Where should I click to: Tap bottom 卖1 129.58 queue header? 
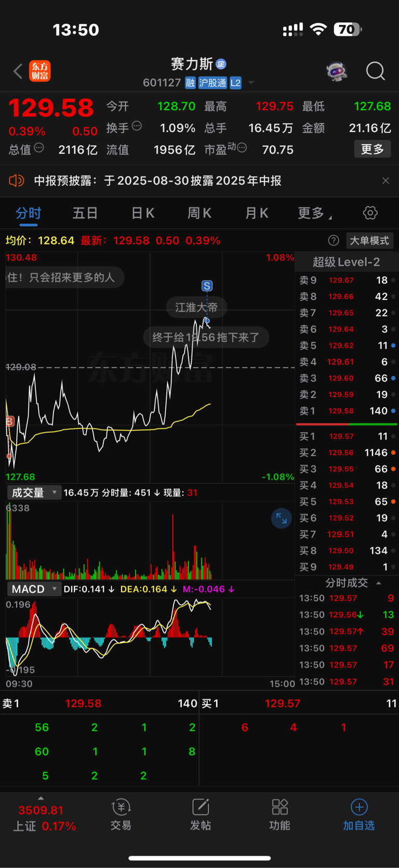pyautogui.click(x=99, y=703)
